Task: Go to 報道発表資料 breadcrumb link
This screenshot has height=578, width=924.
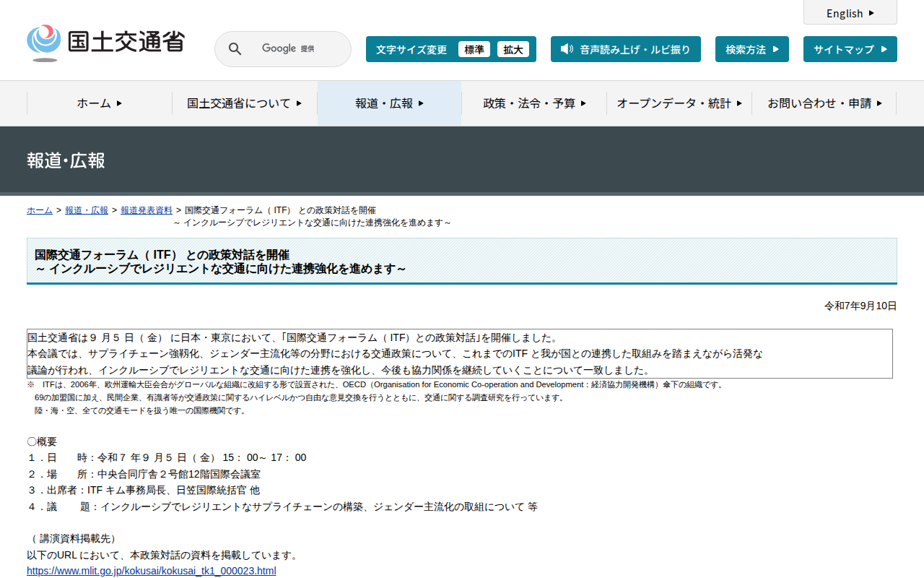Action: pyautogui.click(x=147, y=210)
